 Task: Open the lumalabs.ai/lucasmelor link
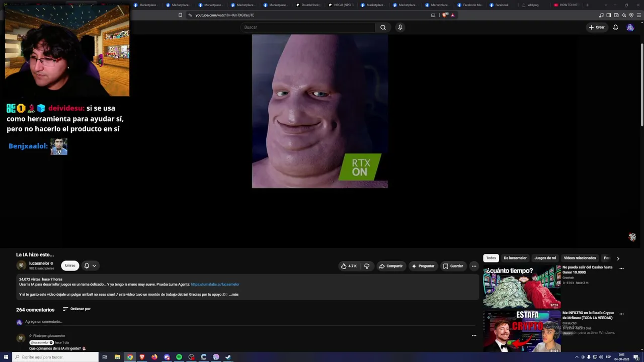point(215,285)
